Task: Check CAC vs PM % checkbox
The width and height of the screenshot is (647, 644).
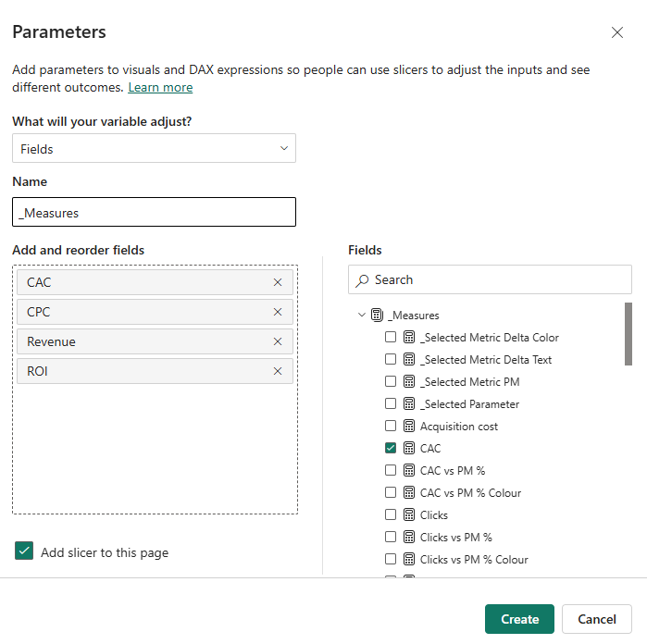Action: point(391,470)
